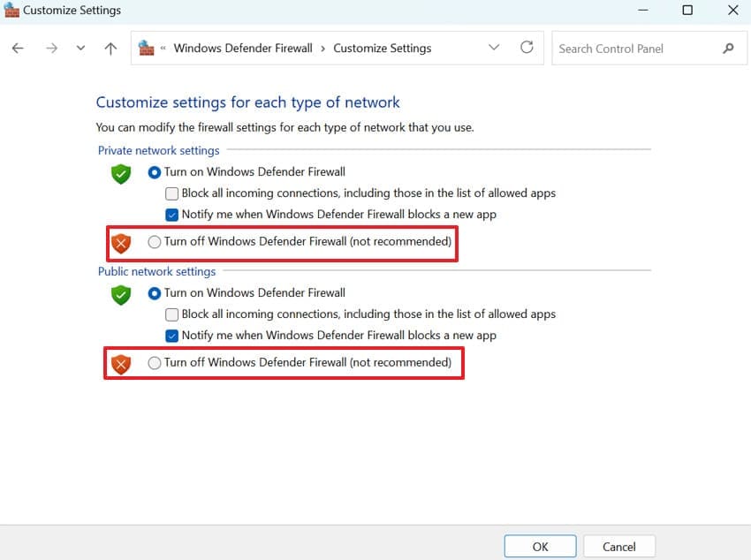Open the recent locations dropdown arrow
Viewport: 751px width, 560px height.
81,49
